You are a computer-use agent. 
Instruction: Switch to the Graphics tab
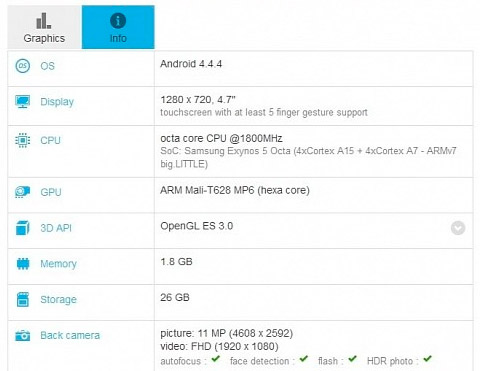click(x=44, y=27)
